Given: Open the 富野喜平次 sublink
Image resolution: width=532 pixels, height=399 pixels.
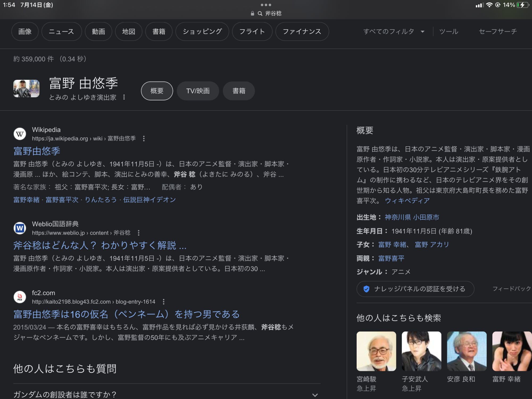Looking at the screenshot, I should click(62, 200).
